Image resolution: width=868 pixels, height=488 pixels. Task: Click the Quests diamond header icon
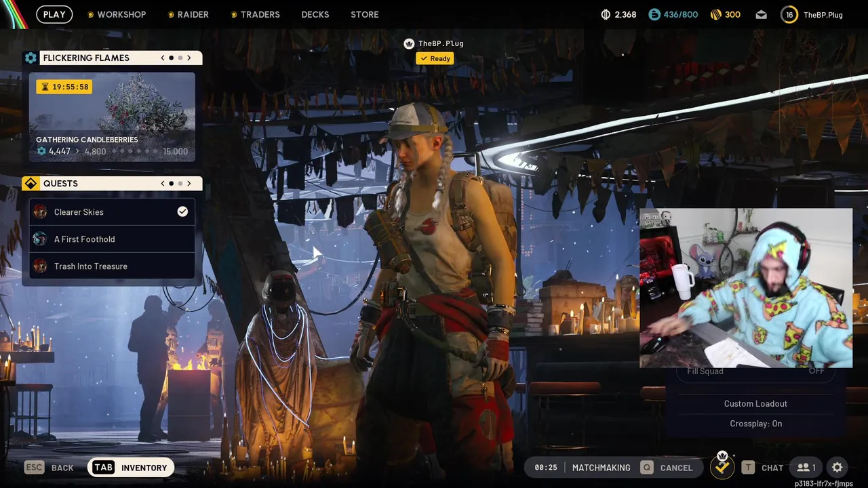coord(31,184)
